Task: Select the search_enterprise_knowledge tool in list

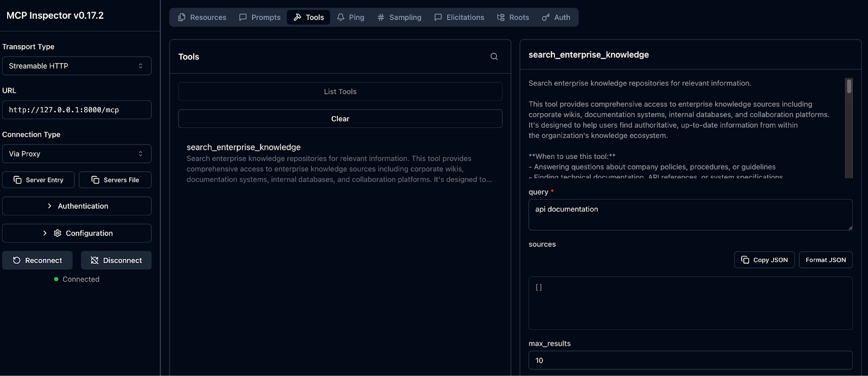Action: [x=340, y=163]
